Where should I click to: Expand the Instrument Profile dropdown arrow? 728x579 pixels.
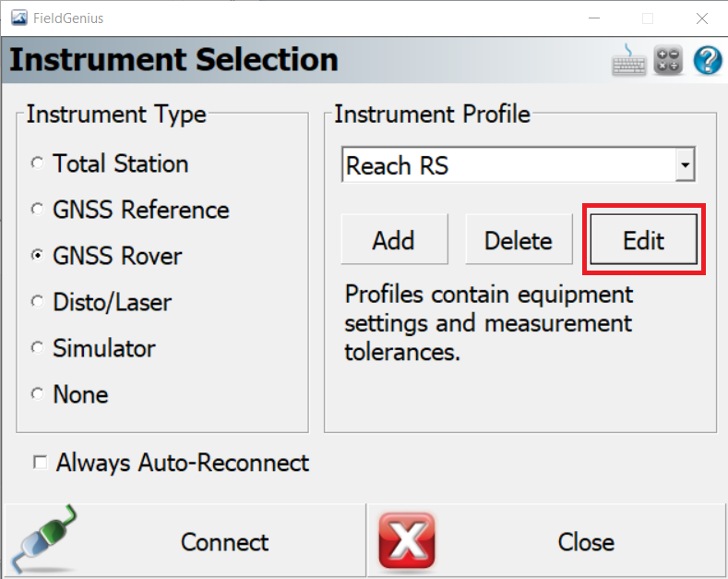685,165
